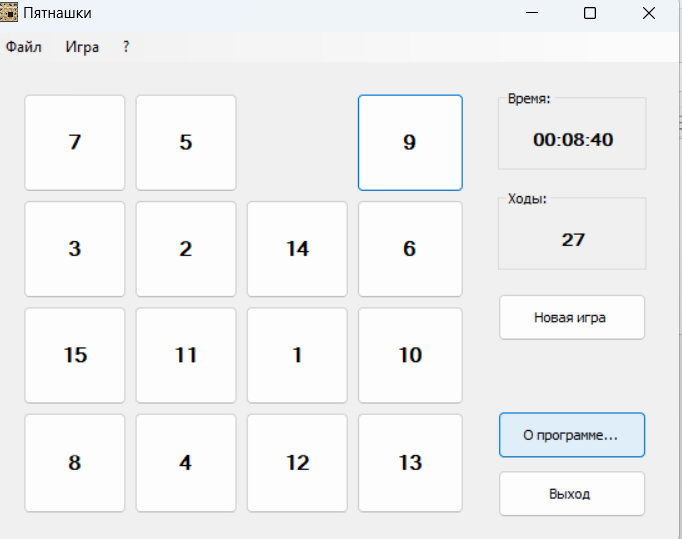Click the puzzle tile numbered 7

pyautogui.click(x=75, y=142)
